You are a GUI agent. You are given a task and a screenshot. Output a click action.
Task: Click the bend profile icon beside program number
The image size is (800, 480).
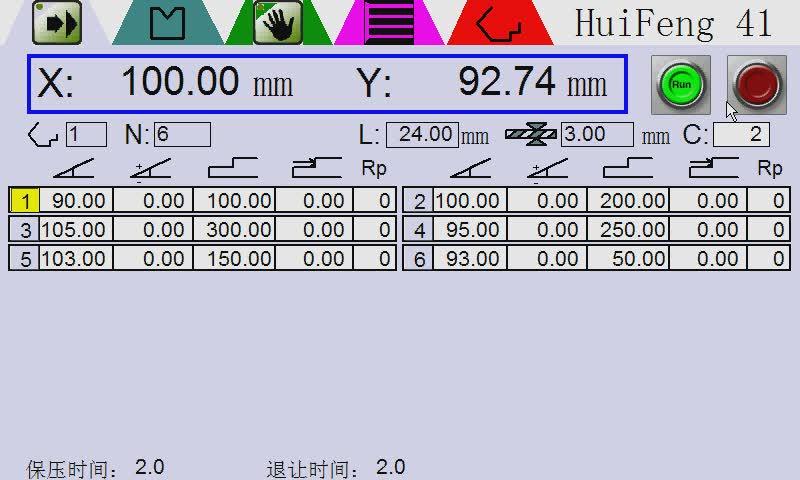pyautogui.click(x=43, y=135)
